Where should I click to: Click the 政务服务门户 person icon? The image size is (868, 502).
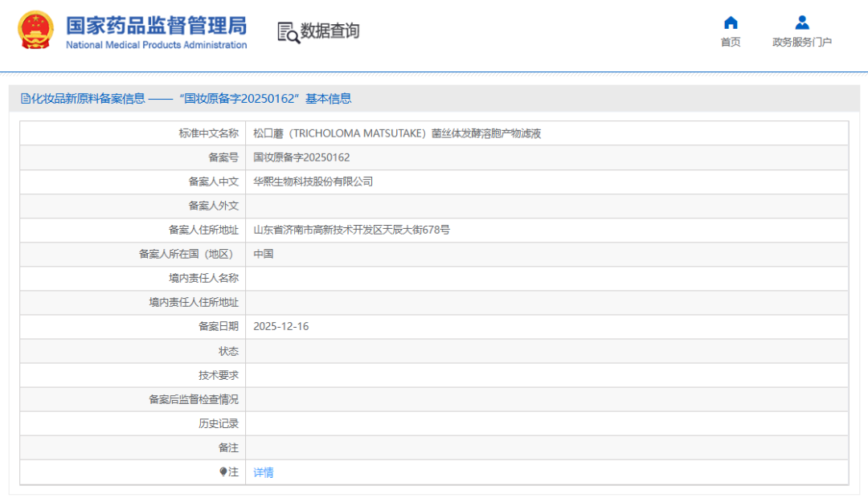pos(801,22)
